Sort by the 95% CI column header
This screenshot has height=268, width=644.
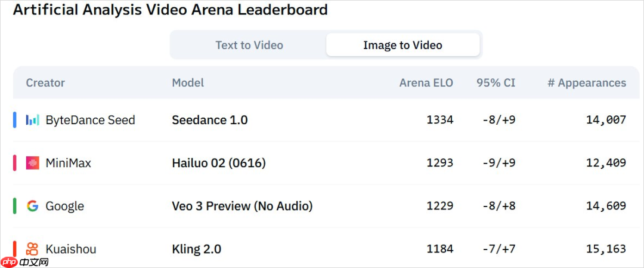[496, 82]
